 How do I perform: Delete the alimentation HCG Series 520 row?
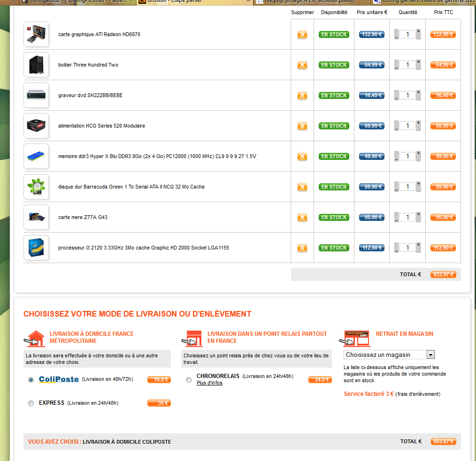pos(302,126)
